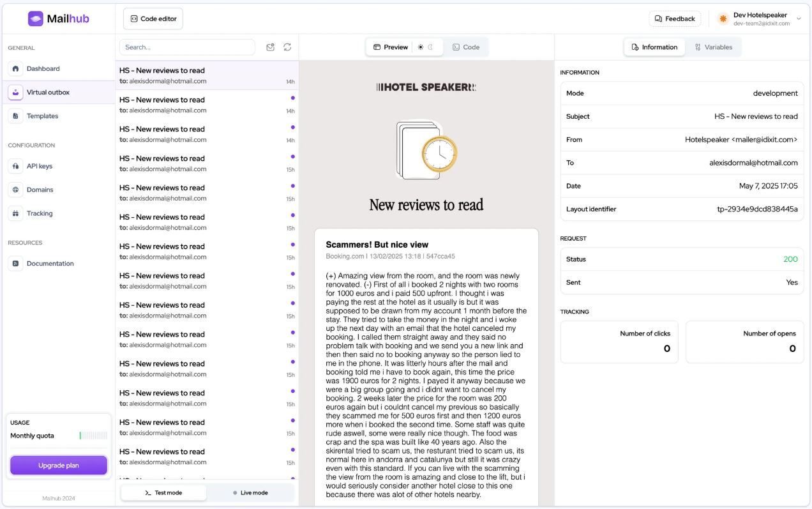
Task: Click the Number of opens card
Action: 744,342
